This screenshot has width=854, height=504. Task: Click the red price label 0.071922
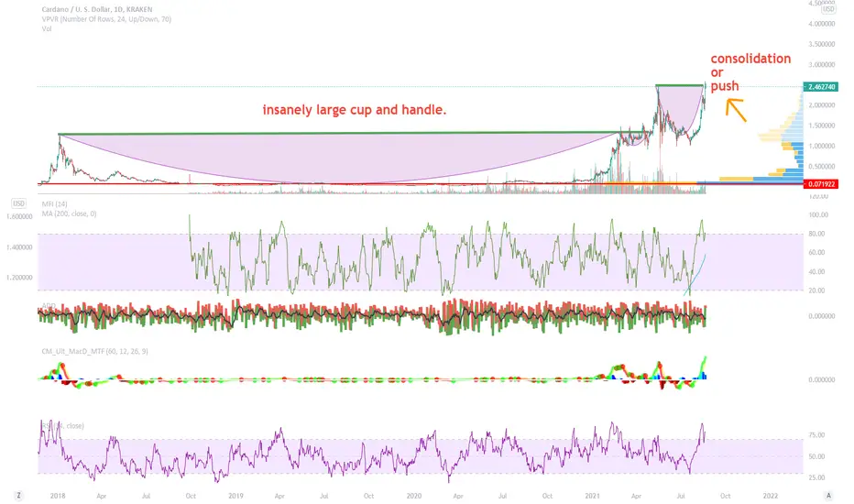821,184
